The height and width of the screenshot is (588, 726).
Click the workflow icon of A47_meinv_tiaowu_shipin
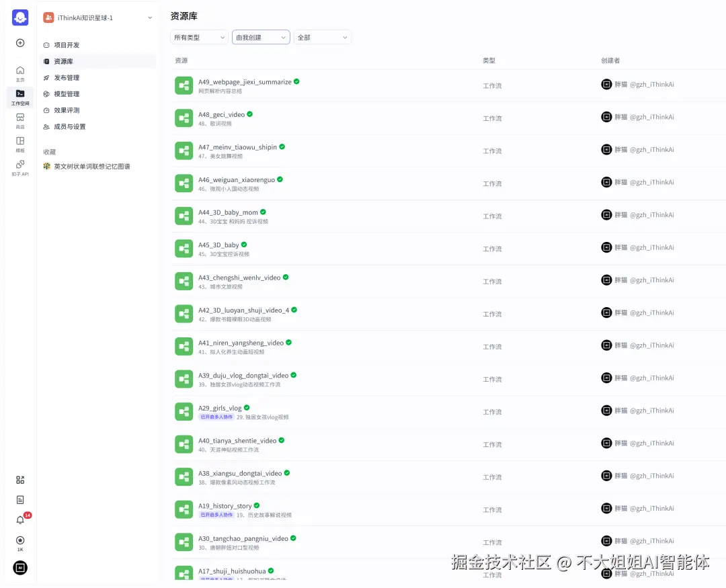coord(184,151)
